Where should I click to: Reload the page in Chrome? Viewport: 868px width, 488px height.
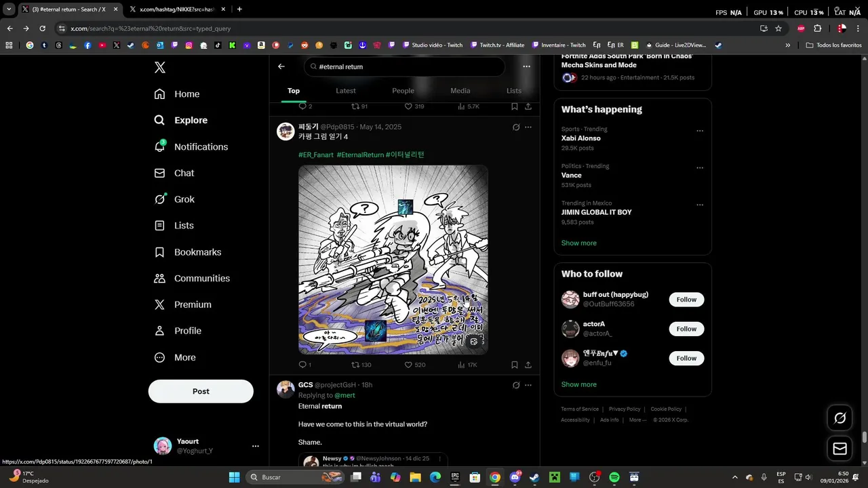[x=42, y=28]
